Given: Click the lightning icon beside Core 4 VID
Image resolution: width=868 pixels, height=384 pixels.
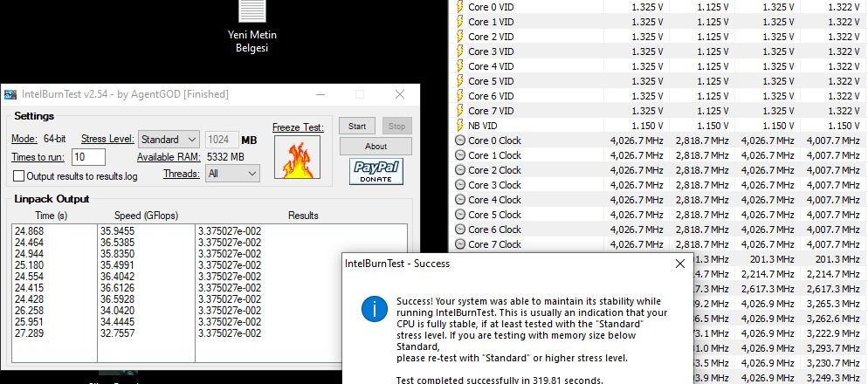Looking at the screenshot, I should [459, 65].
